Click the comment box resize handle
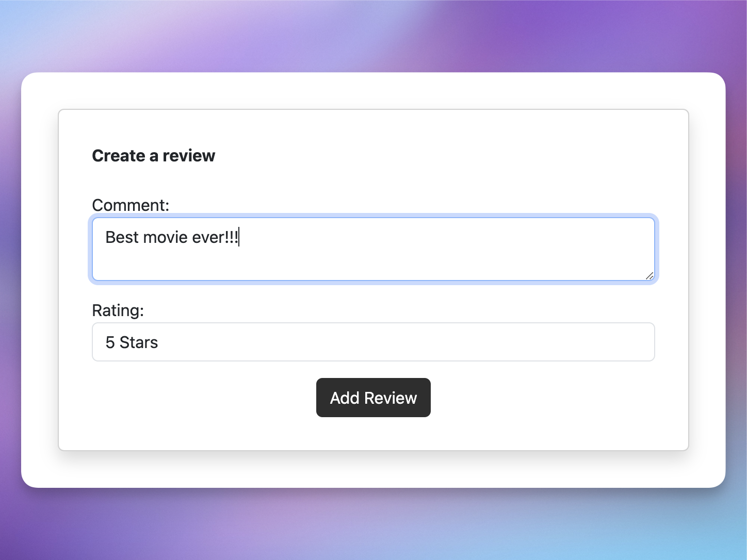The image size is (747, 560). click(649, 276)
